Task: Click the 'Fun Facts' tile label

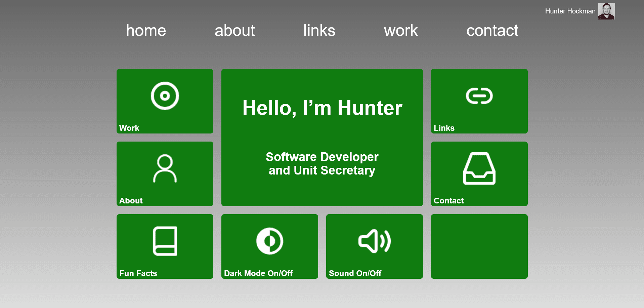Action: 138,273
